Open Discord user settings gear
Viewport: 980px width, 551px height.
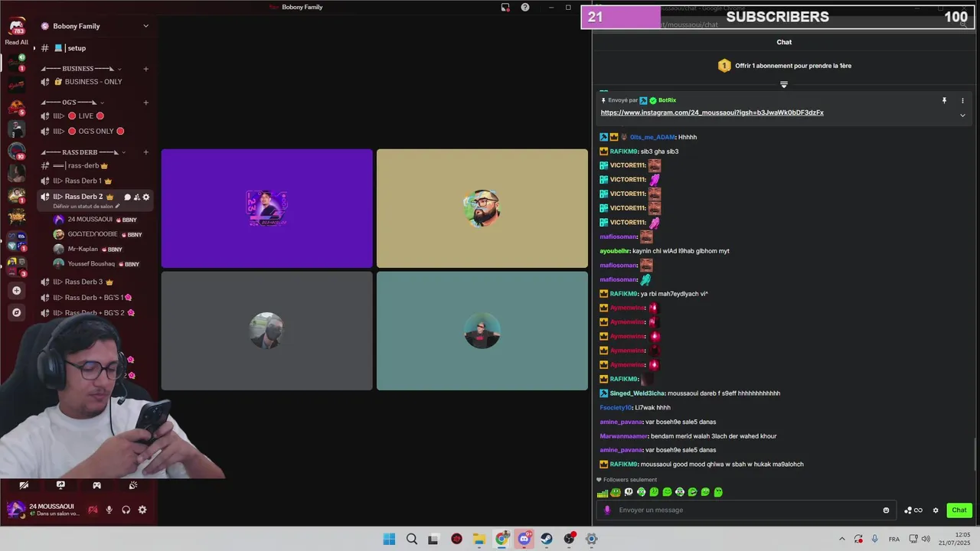[142, 510]
